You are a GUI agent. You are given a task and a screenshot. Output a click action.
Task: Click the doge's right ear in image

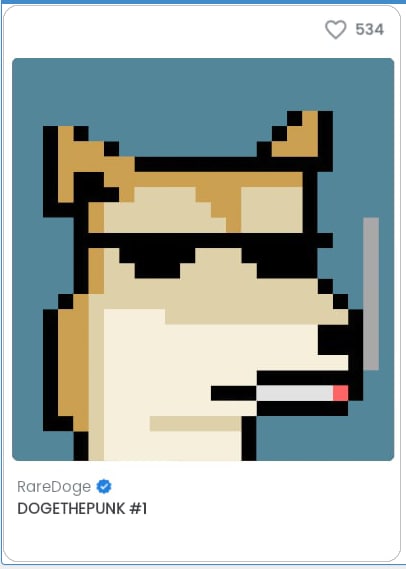pos(299,138)
